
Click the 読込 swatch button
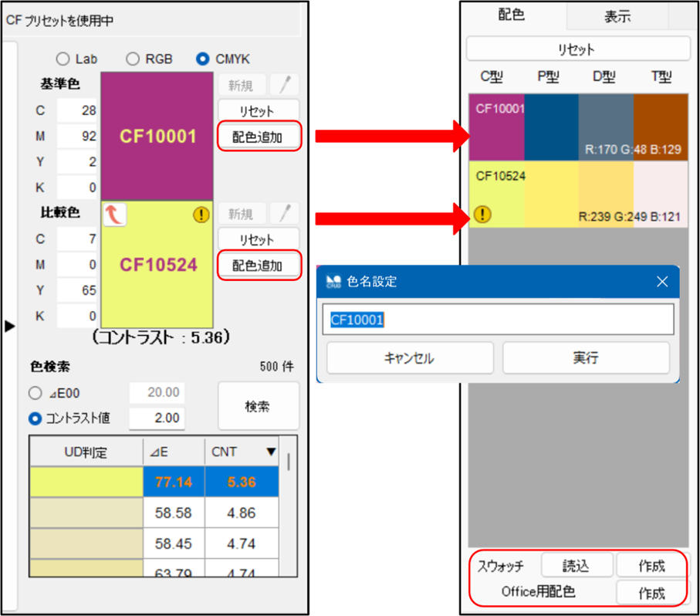tap(576, 566)
